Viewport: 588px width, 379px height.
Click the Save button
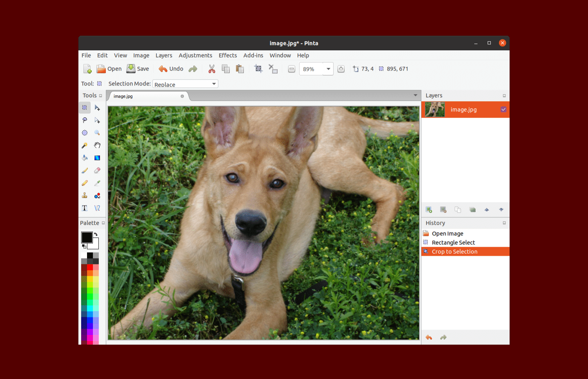tap(138, 69)
